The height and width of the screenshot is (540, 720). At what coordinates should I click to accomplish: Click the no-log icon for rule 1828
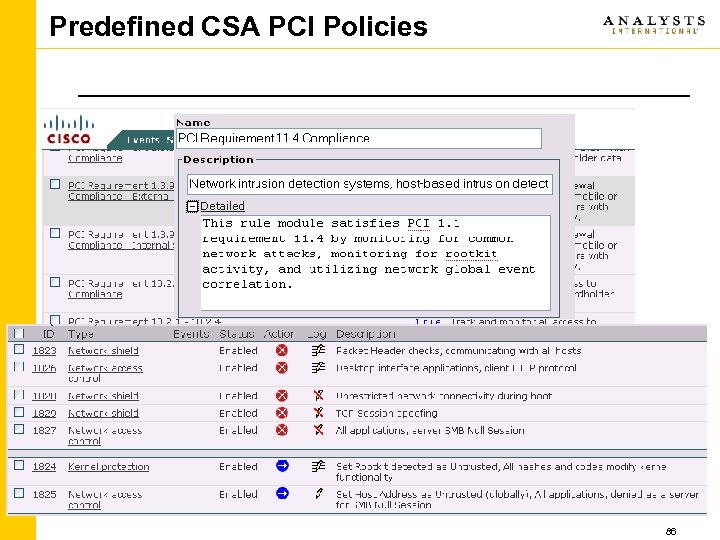pyautogui.click(x=318, y=395)
